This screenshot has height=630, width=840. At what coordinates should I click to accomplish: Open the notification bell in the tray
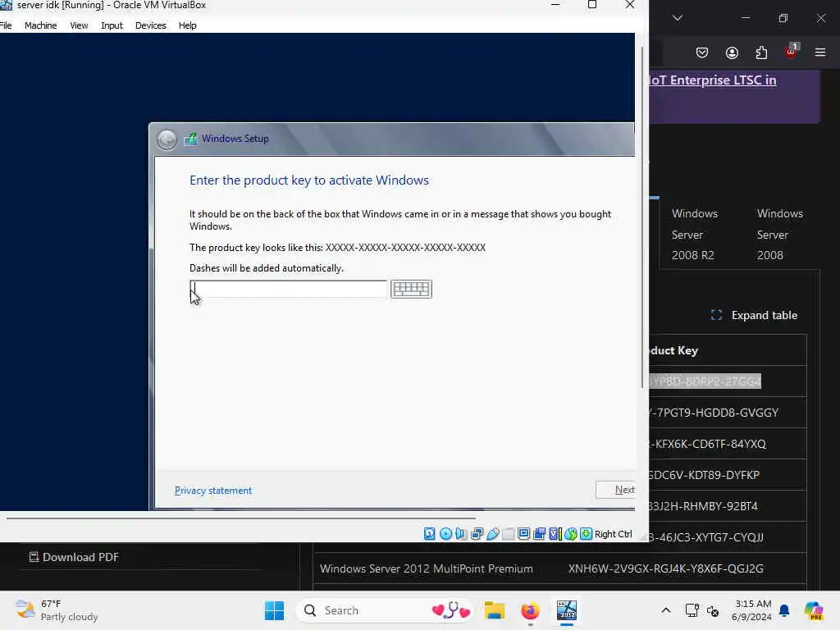pyautogui.click(x=784, y=610)
